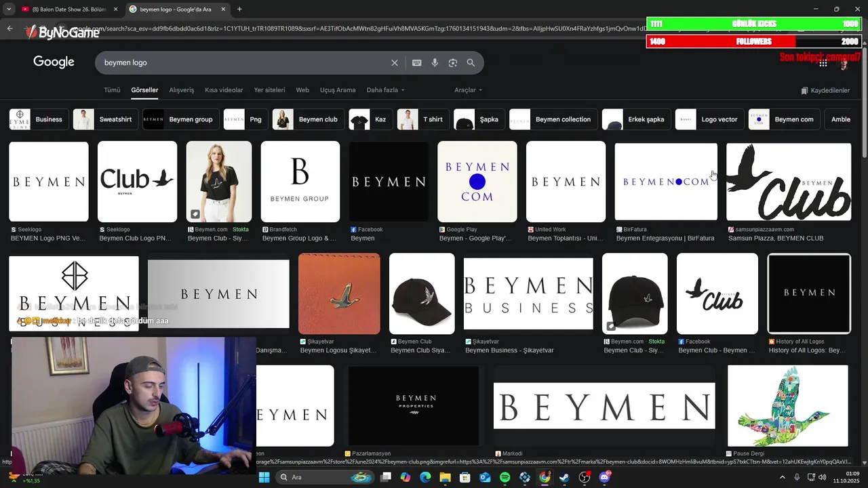The height and width of the screenshot is (488, 868).
Task: Open the Windows Start menu
Action: (x=264, y=477)
